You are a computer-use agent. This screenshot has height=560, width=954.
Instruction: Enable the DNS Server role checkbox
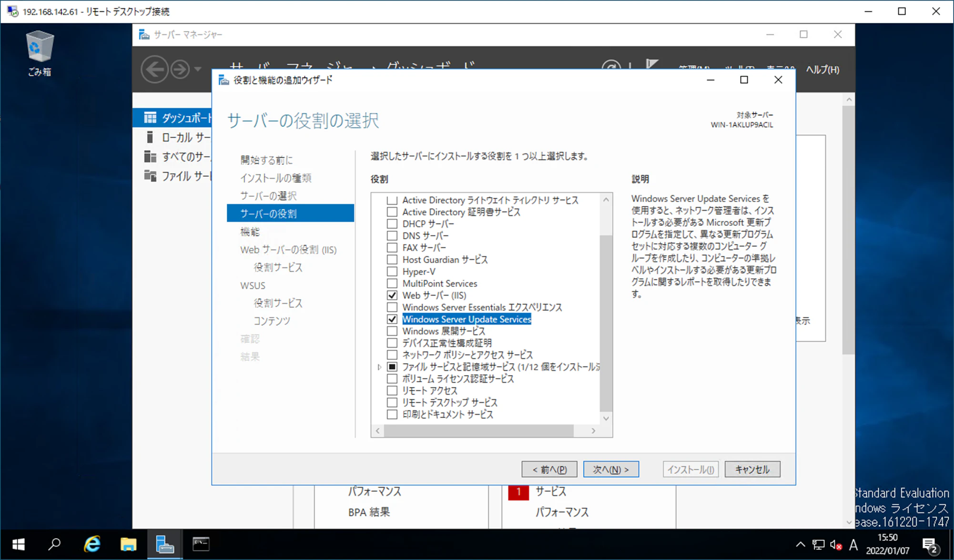pos(392,236)
